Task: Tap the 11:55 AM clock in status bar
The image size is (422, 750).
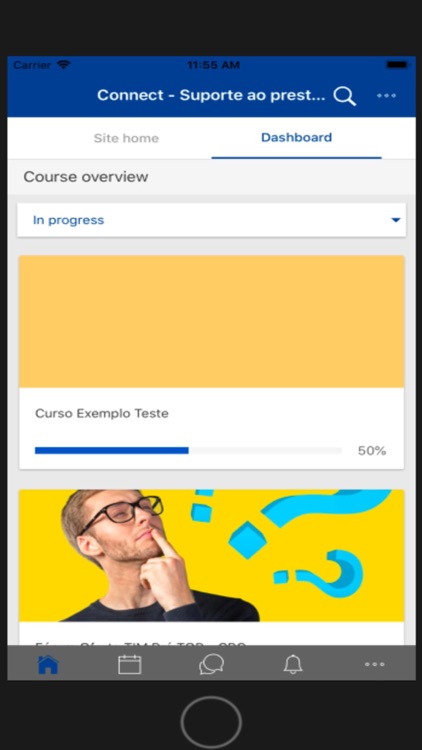Action: point(213,65)
